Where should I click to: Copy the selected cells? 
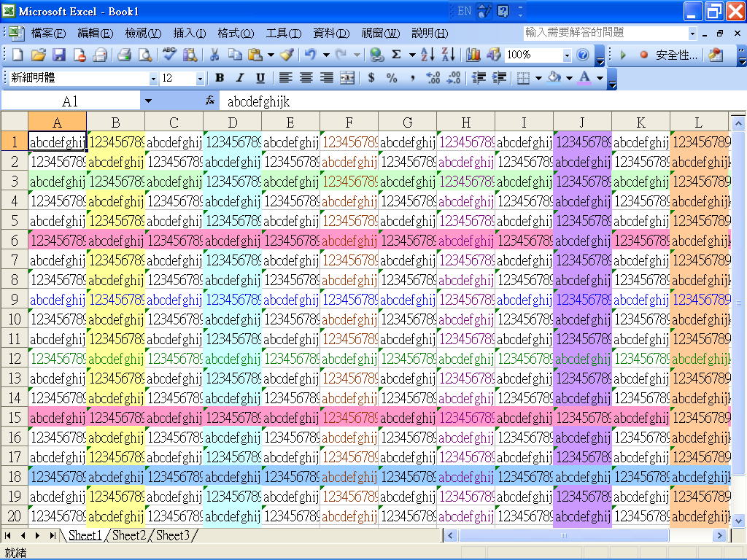(235, 55)
